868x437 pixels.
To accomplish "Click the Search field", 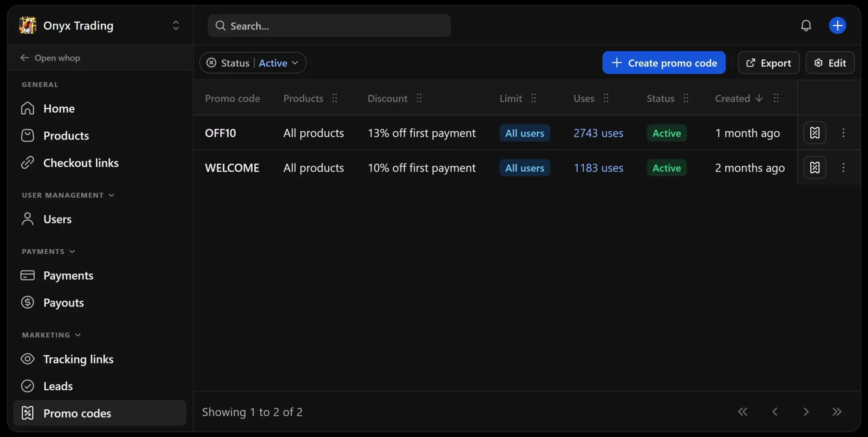I will (x=329, y=26).
